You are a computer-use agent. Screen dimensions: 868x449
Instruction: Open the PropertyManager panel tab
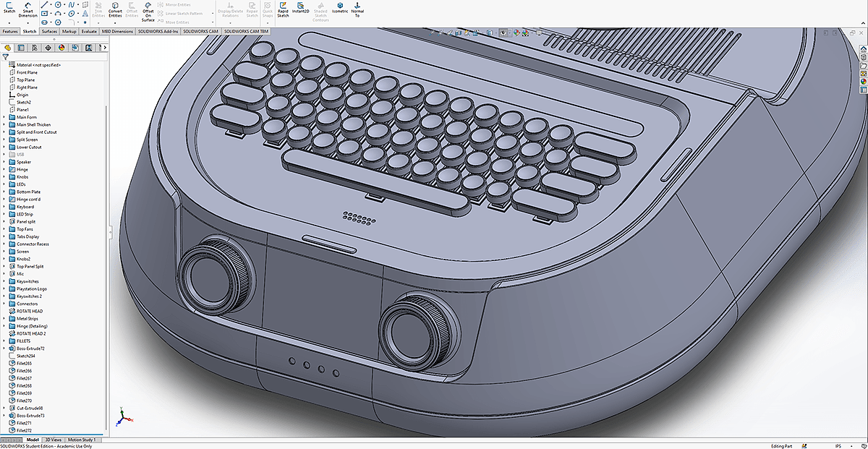(21, 47)
